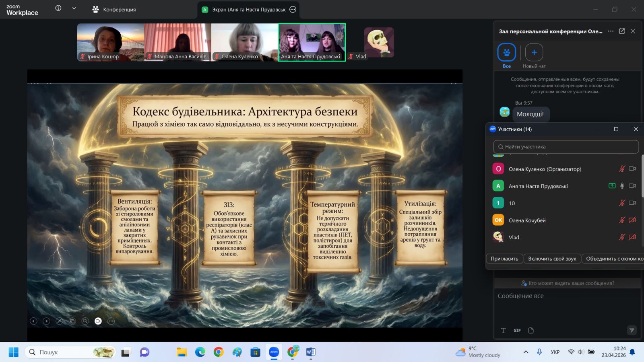Screen dimensions: 644x362
Task: Pop out the chat panel window
Action: (622, 31)
